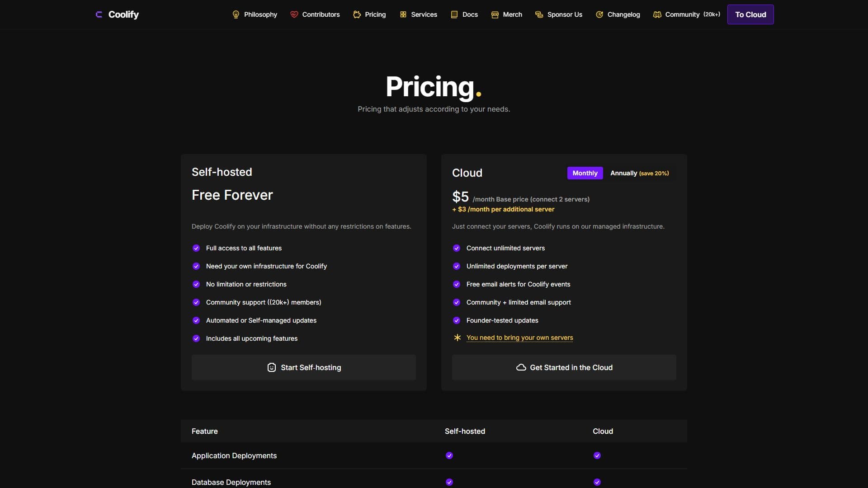Viewport: 868px width, 488px height.
Task: Click Need your own infrastructure for Coolify text
Action: [x=266, y=266]
